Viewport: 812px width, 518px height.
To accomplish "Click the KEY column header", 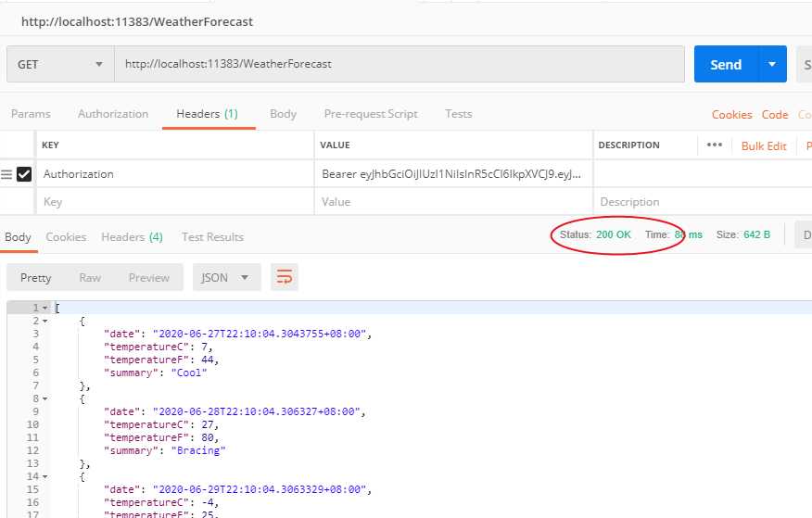I will [x=50, y=145].
